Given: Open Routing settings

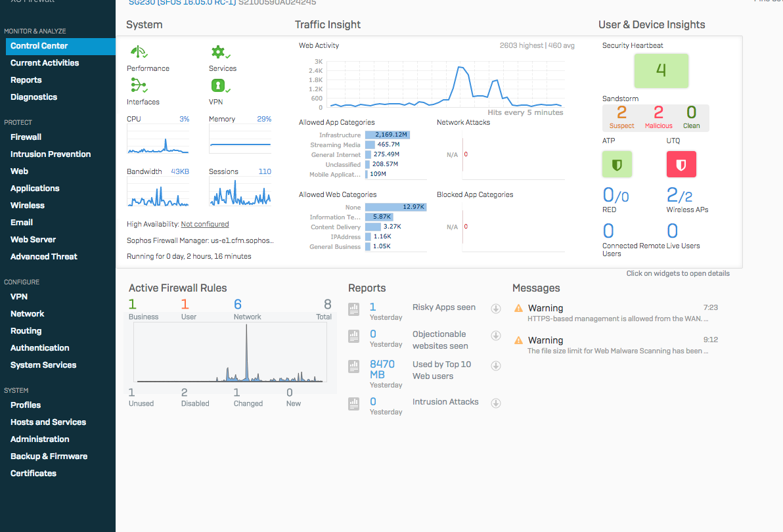Looking at the screenshot, I should [x=26, y=331].
